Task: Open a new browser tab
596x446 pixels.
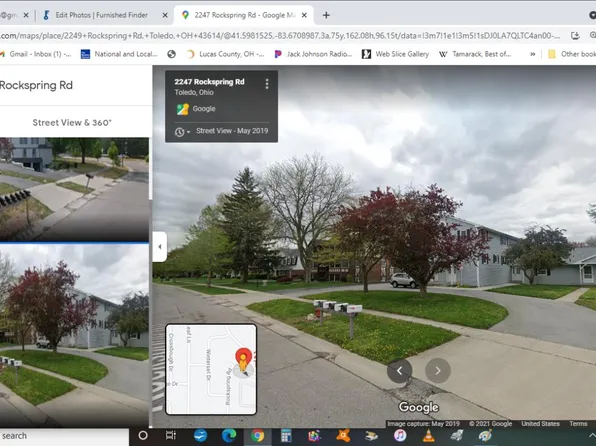Action: (x=326, y=15)
